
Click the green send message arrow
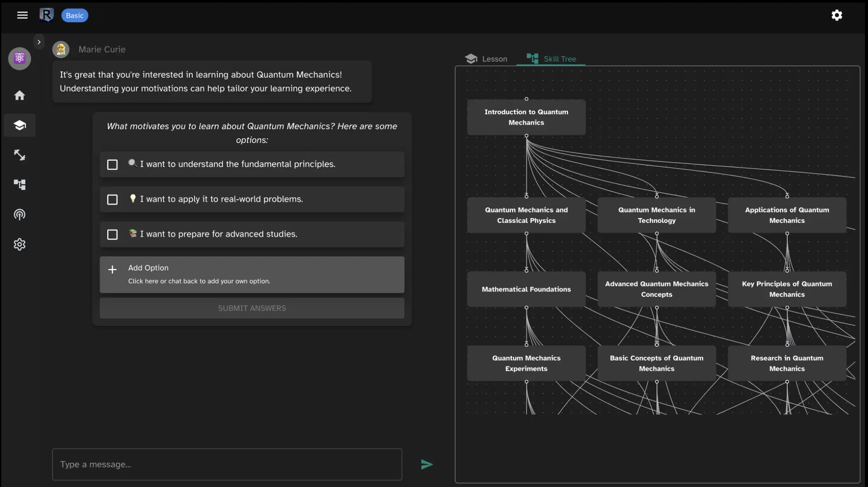coord(426,464)
